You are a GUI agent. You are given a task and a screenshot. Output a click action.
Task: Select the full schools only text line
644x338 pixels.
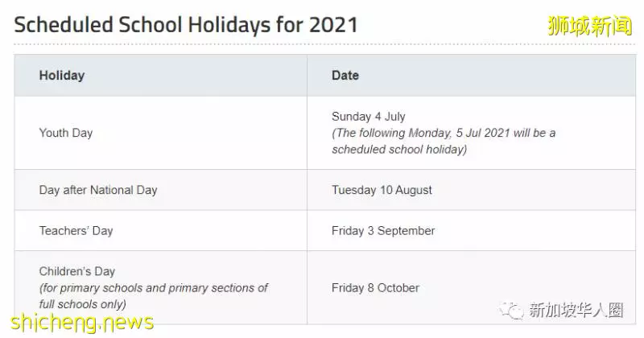click(83, 304)
